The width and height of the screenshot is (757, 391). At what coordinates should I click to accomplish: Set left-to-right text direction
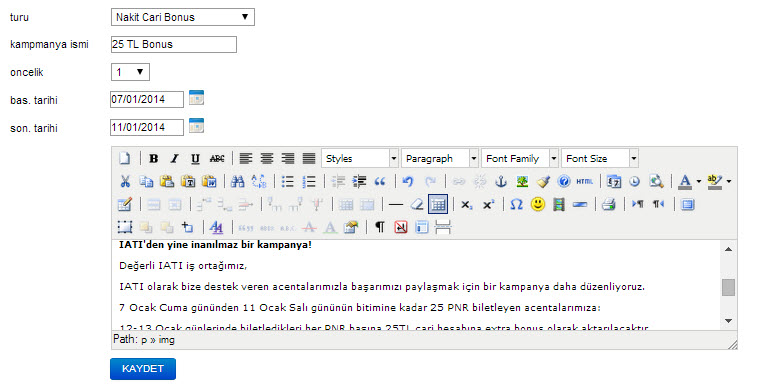click(x=638, y=205)
